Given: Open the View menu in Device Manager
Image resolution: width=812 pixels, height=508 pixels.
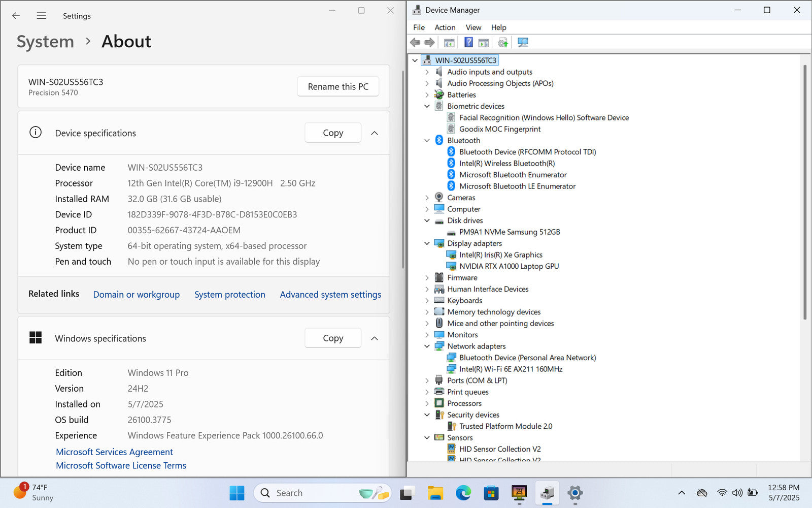Looking at the screenshot, I should (473, 27).
